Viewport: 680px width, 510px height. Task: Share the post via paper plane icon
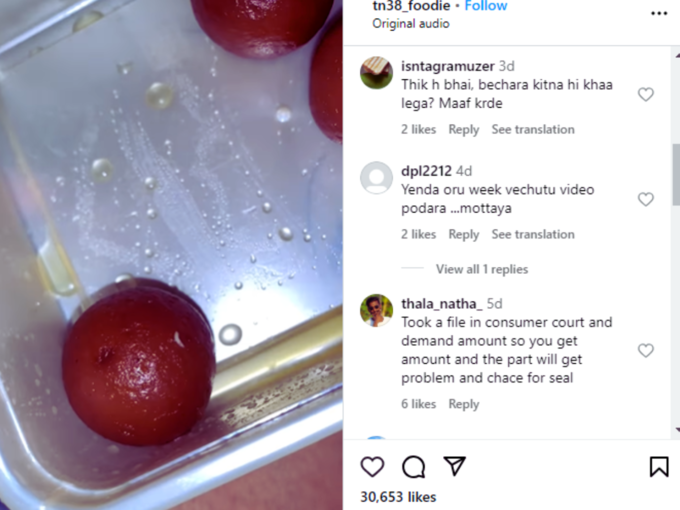(454, 466)
